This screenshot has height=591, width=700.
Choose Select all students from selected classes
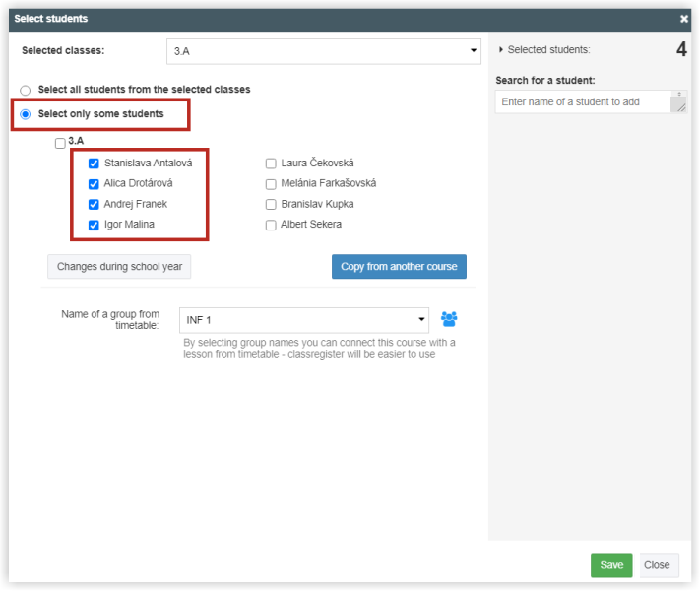26,91
